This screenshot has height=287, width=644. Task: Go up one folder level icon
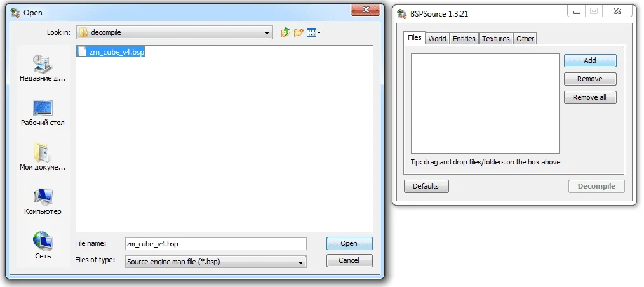click(285, 32)
